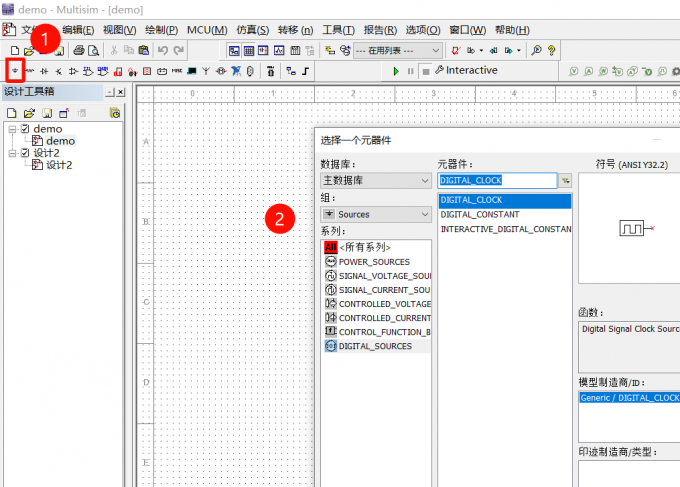Click the Place Source toolbar icon

[x=15, y=71]
